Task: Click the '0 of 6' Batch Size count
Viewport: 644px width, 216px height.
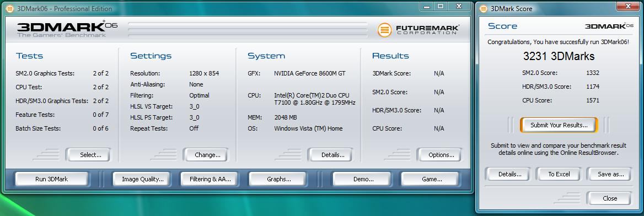Action: (x=100, y=128)
